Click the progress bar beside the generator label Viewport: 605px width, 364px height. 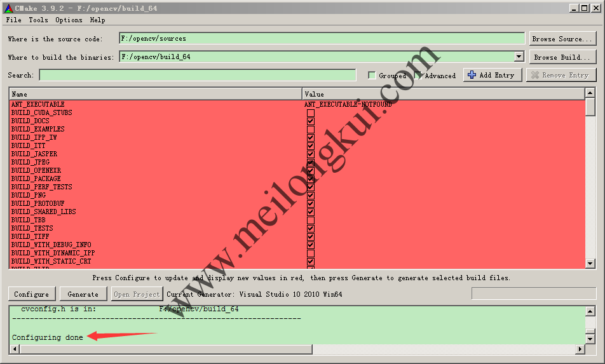click(x=534, y=293)
